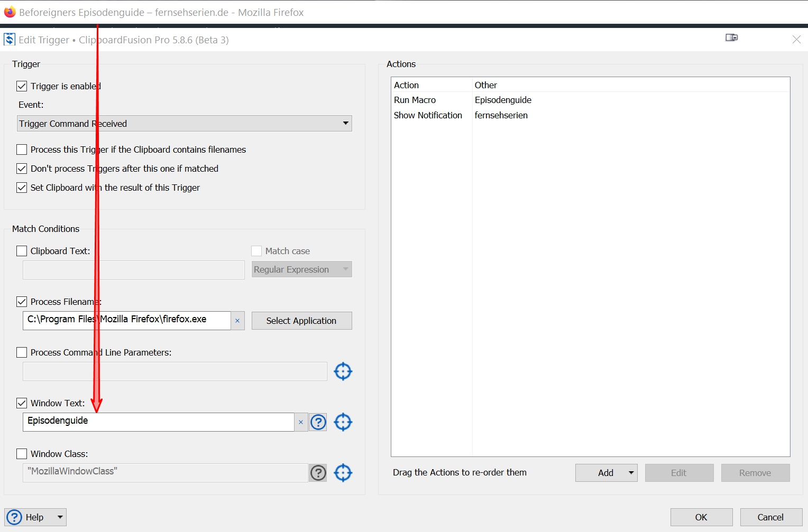The height and width of the screenshot is (532, 808).
Task: Tick the Window Class checkbox
Action: (x=22, y=454)
